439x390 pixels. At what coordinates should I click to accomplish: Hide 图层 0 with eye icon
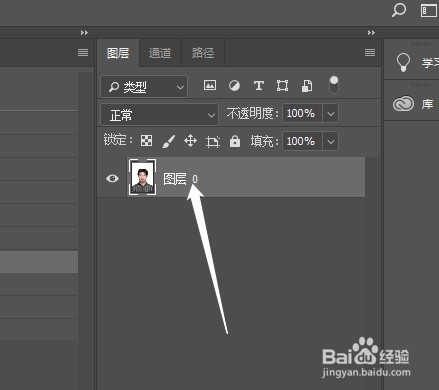pyautogui.click(x=112, y=178)
